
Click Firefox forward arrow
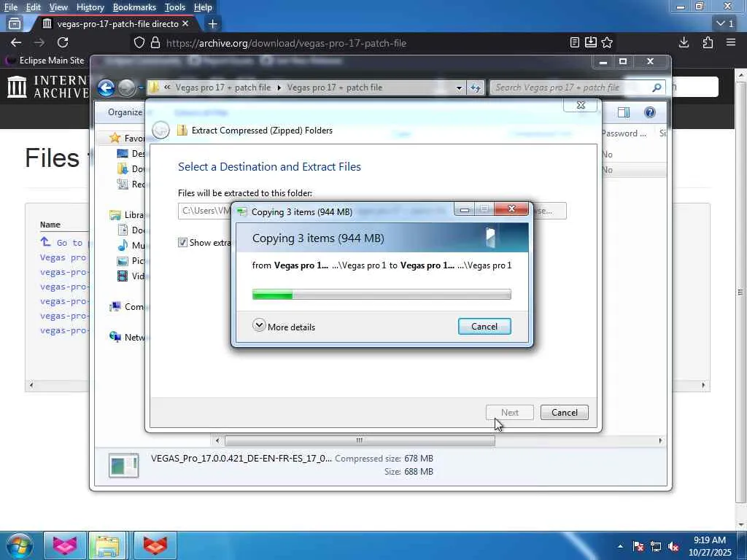pos(39,42)
